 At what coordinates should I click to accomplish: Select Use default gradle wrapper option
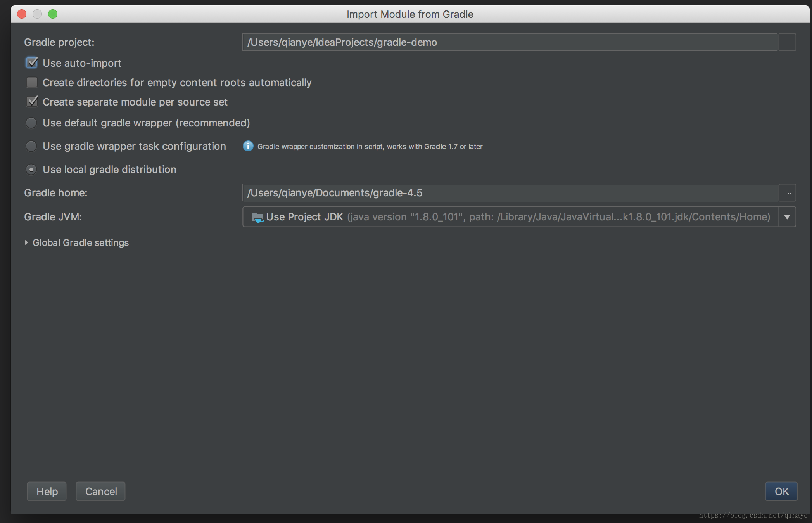click(31, 123)
